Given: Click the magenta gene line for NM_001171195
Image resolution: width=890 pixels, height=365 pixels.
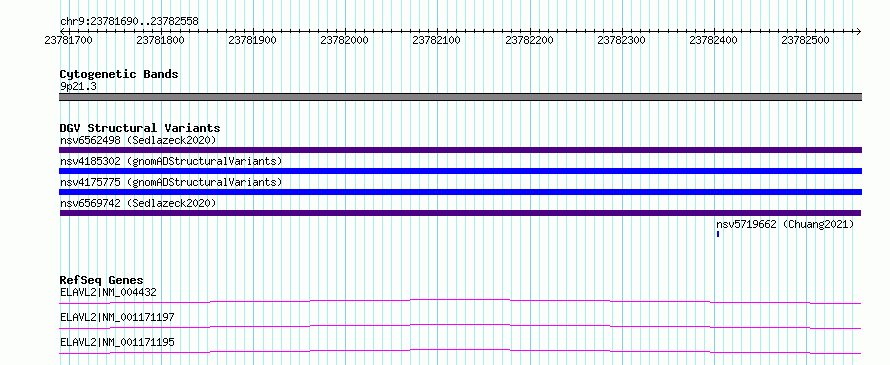Looking at the screenshot, I should tap(461, 351).
